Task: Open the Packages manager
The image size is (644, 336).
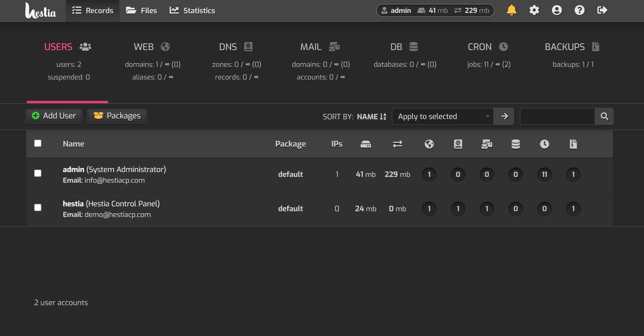Action: [x=117, y=115]
